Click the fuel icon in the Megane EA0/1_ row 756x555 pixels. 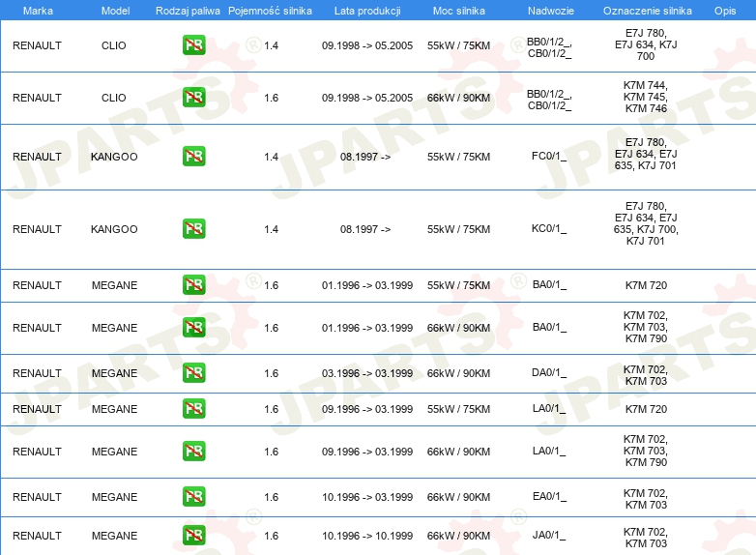[x=193, y=497]
